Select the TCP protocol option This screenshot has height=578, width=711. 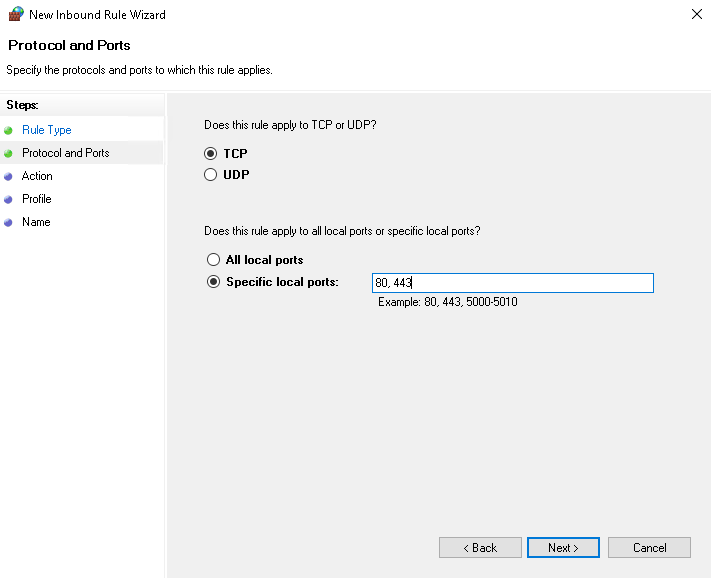[211, 154]
